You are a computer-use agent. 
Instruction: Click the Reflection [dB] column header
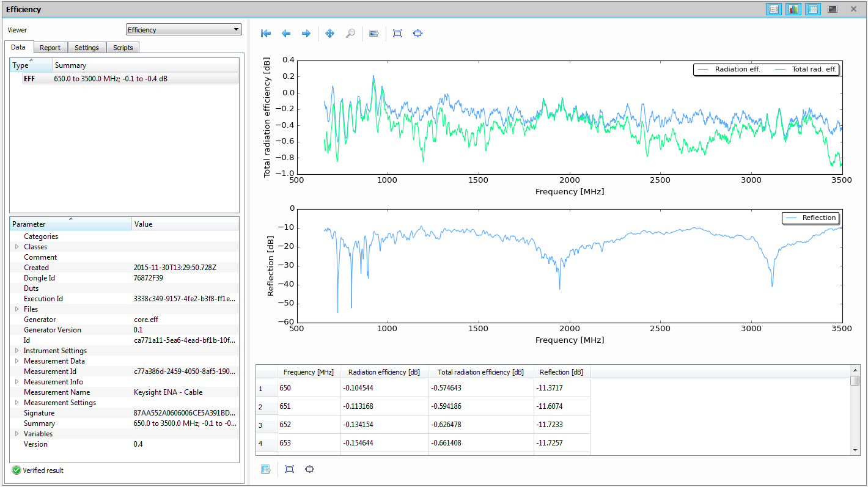[x=561, y=372]
